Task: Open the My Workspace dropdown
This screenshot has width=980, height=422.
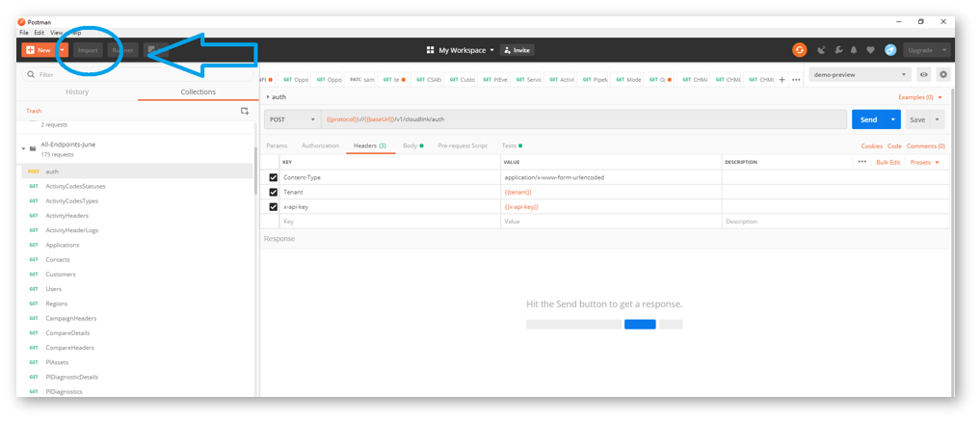Action: point(461,50)
